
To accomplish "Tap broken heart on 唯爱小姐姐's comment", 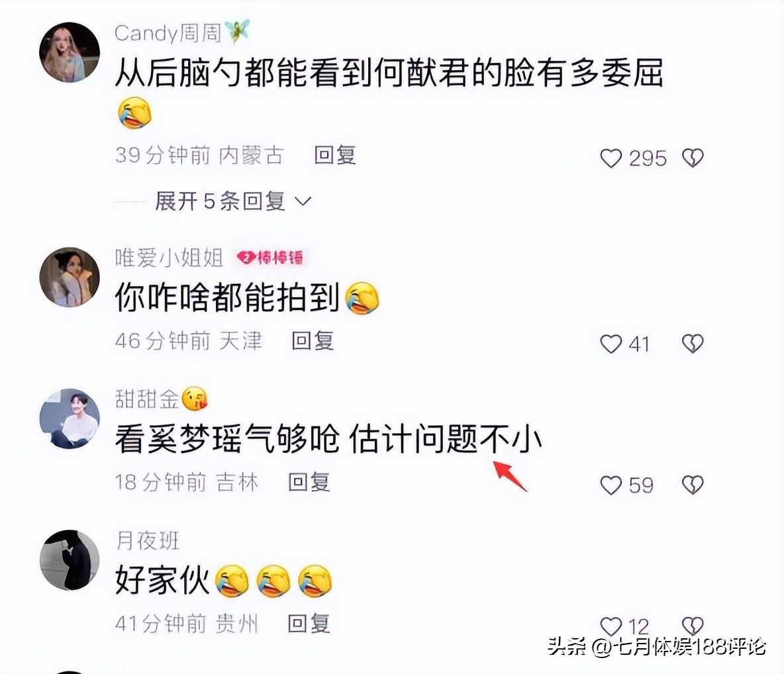I will click(x=693, y=344).
